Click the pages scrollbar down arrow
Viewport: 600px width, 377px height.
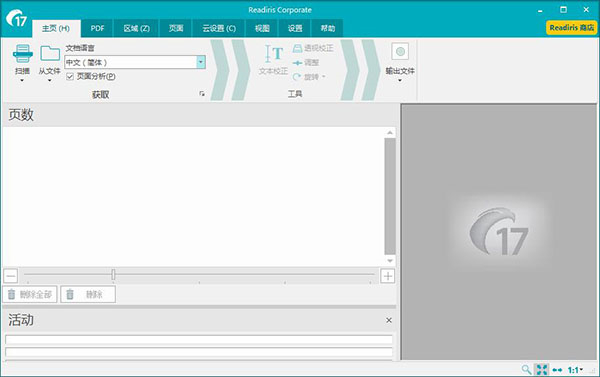pyautogui.click(x=390, y=261)
